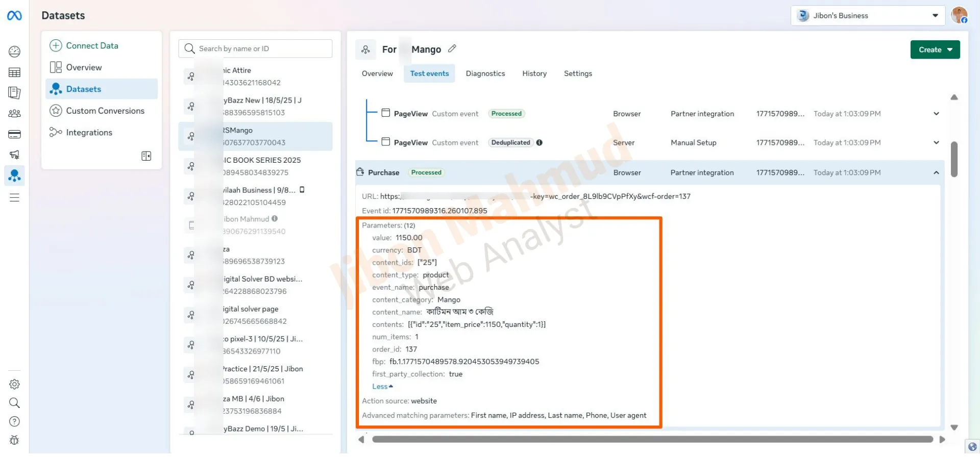The width and height of the screenshot is (980, 458).
Task: Select Custom Conversions in sidebar
Action: point(105,111)
